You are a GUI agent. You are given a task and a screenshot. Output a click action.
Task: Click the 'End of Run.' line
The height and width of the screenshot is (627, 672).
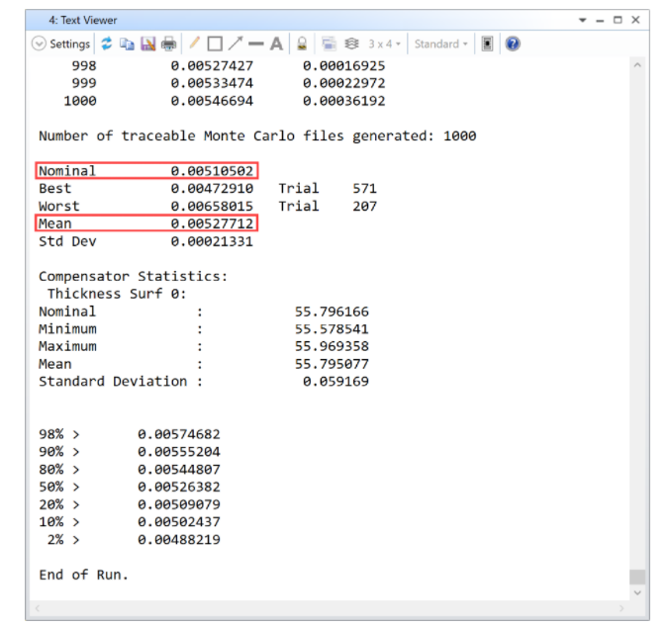83,575
